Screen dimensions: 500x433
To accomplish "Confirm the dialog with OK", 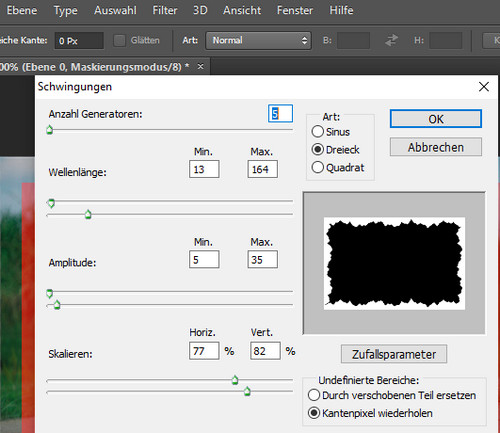I will tap(436, 119).
